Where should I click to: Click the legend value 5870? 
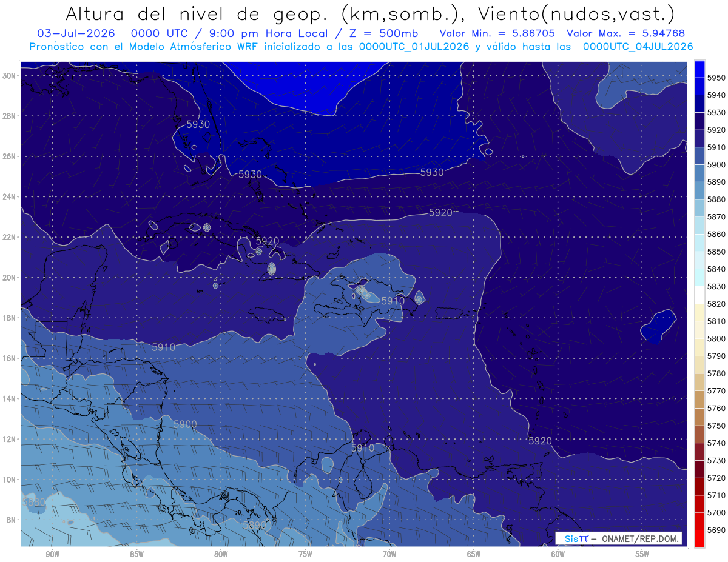pyautogui.click(x=716, y=217)
